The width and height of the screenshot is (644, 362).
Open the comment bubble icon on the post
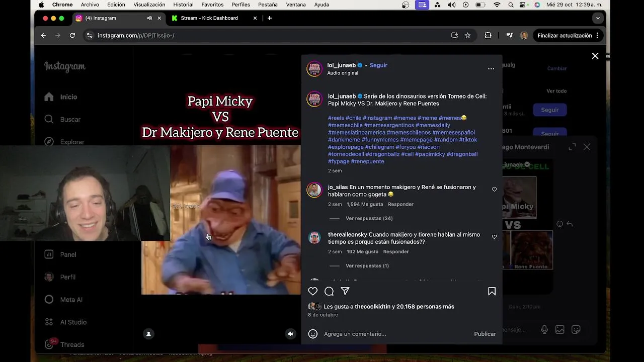pos(329,291)
